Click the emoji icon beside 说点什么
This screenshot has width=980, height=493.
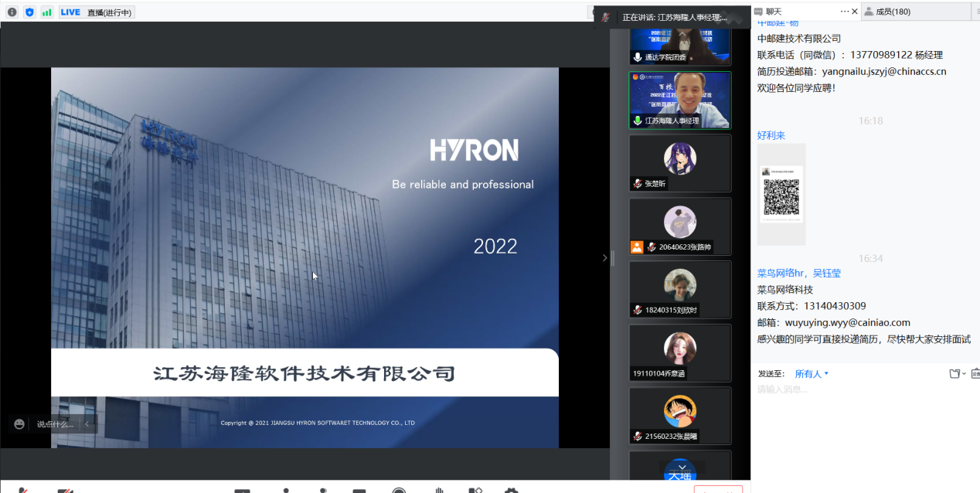point(19,423)
